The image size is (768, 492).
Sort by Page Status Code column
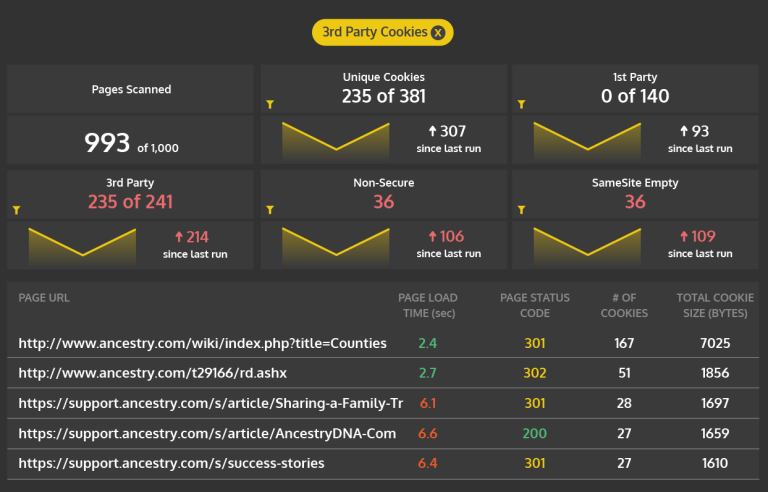click(535, 305)
